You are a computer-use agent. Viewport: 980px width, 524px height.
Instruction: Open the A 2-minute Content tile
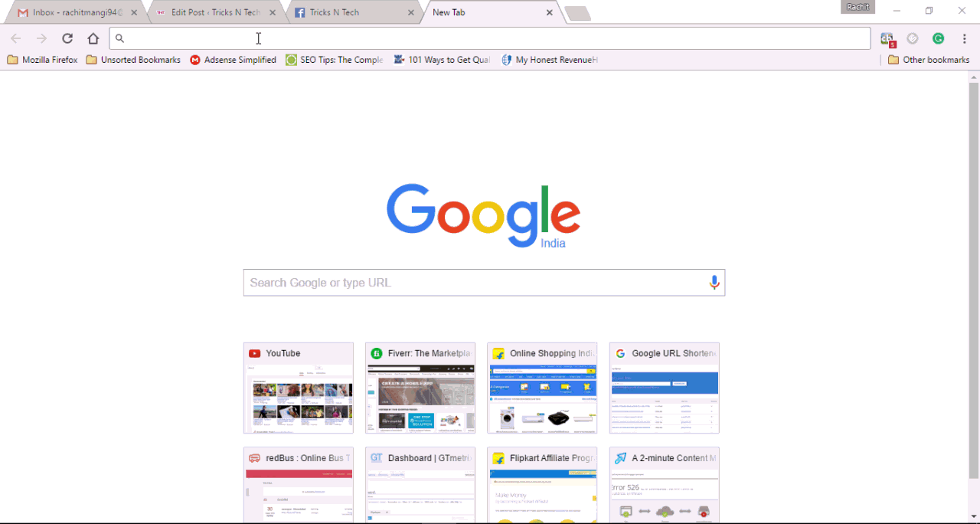(x=665, y=485)
